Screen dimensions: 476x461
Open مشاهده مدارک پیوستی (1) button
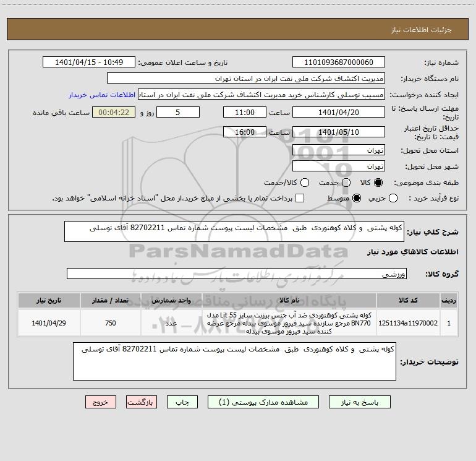(263, 402)
